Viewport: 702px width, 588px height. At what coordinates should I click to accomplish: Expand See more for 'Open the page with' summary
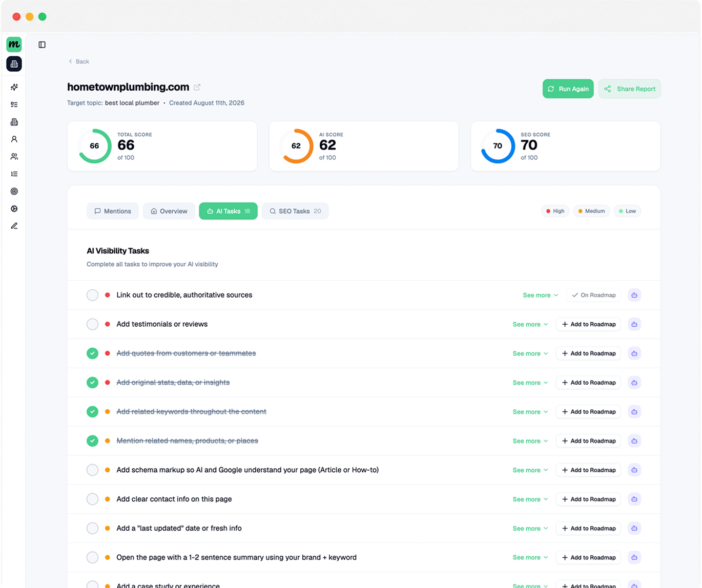(530, 558)
